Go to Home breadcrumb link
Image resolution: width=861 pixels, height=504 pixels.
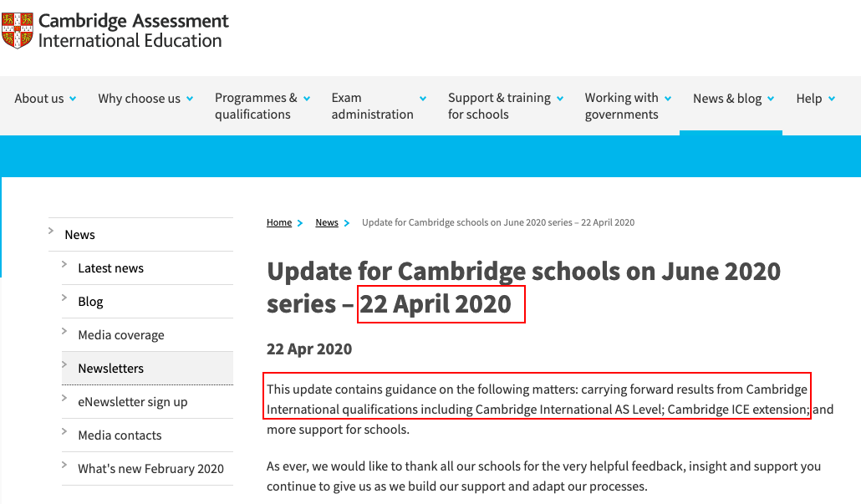click(x=279, y=222)
